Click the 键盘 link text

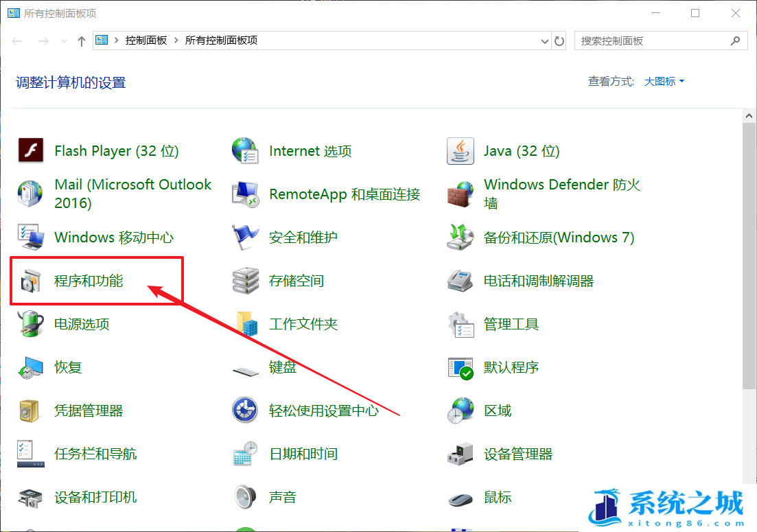(283, 367)
